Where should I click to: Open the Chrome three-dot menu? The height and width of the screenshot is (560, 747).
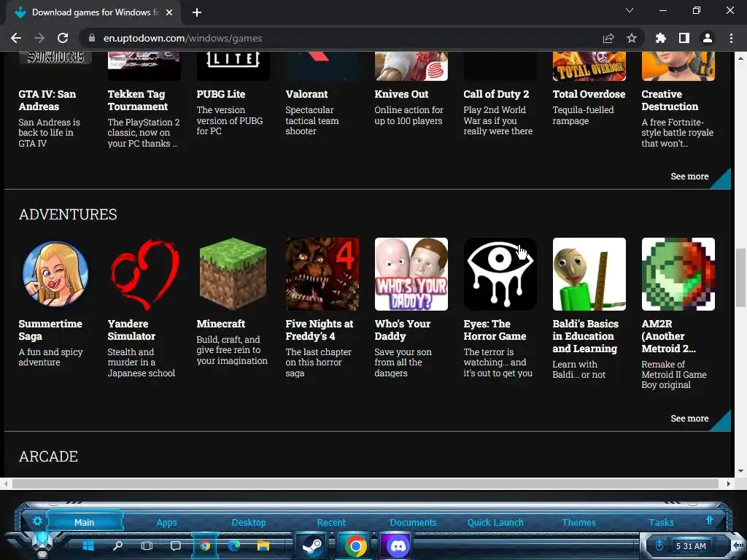(731, 38)
